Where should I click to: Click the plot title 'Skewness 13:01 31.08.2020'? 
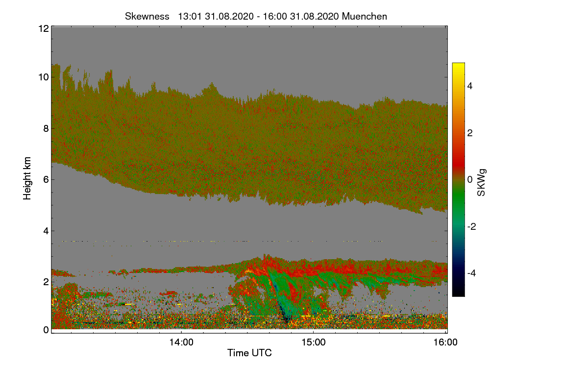pos(256,16)
